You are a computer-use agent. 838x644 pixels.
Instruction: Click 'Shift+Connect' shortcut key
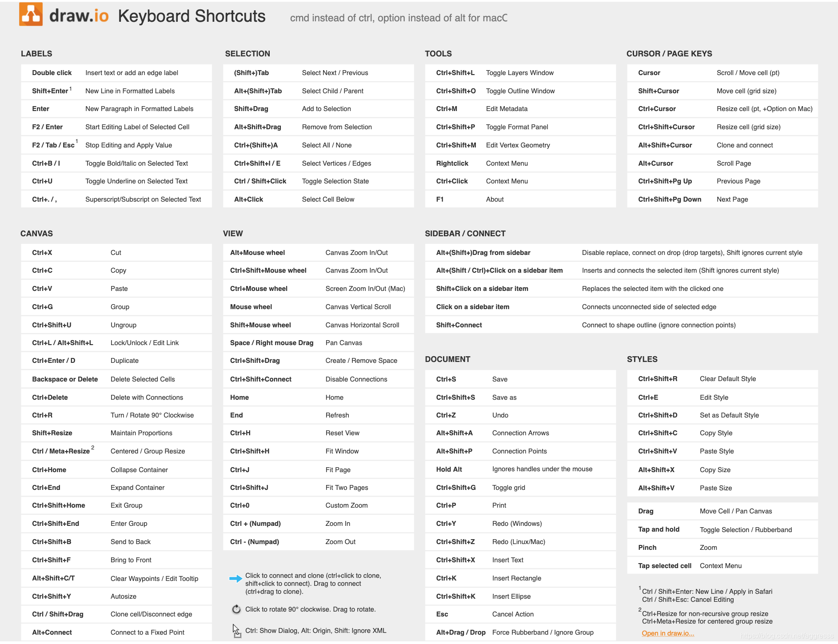point(459,325)
